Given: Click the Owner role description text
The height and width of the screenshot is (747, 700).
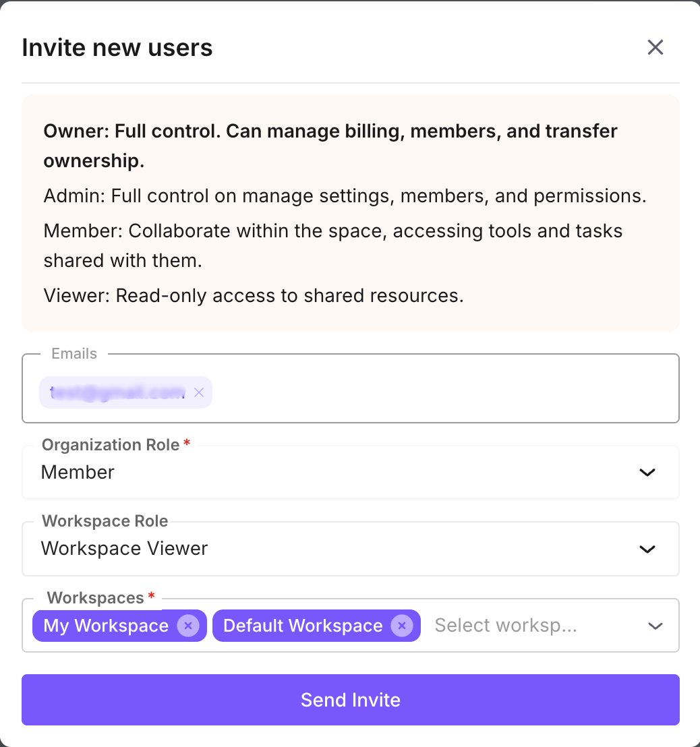Looking at the screenshot, I should 330,145.
